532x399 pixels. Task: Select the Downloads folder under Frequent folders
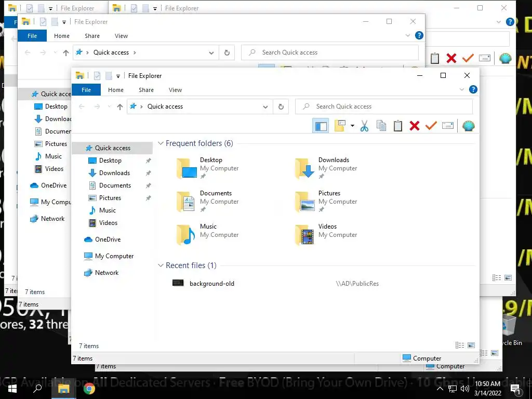[326, 168]
